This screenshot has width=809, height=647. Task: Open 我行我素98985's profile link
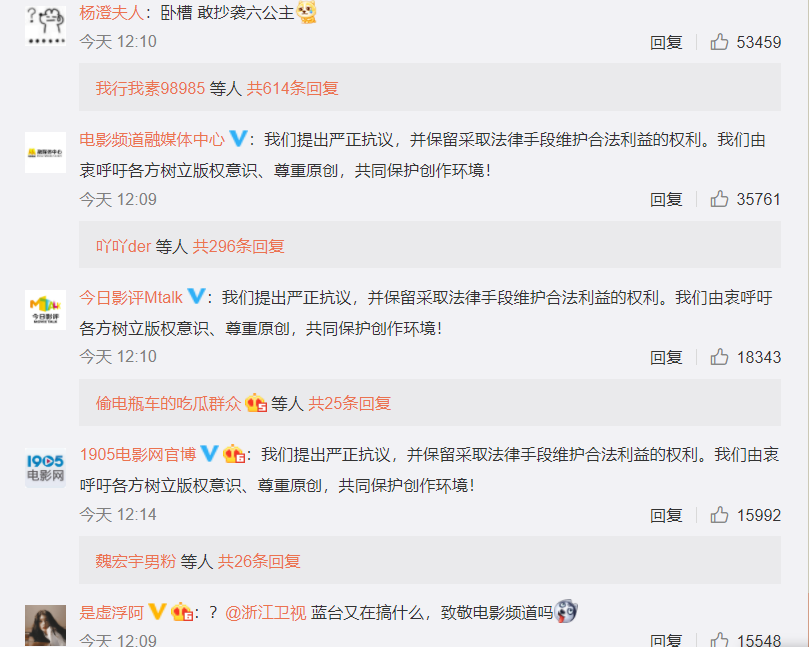point(150,88)
